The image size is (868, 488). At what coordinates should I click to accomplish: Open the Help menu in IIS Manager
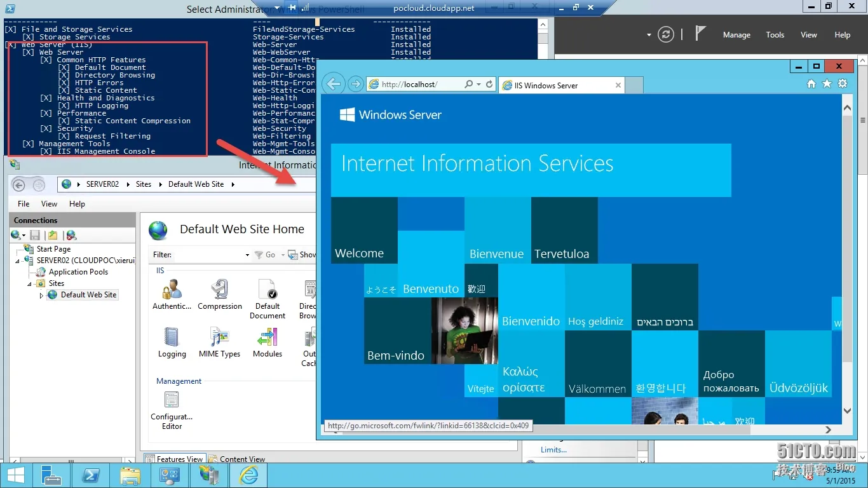click(x=77, y=204)
